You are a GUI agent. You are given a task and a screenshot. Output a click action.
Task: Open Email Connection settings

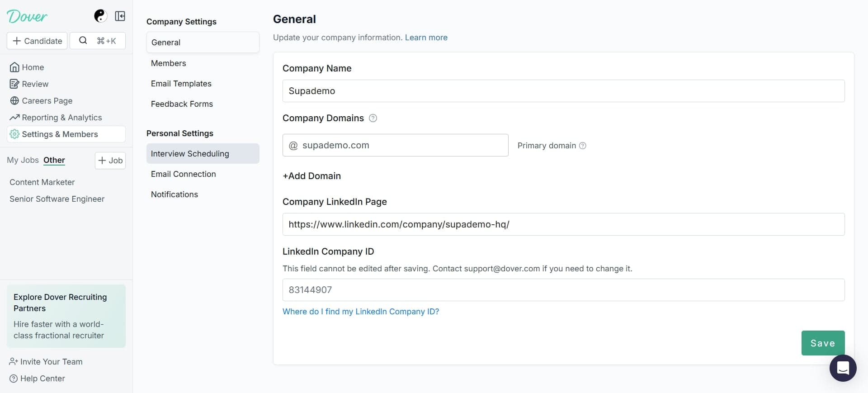coord(203,174)
